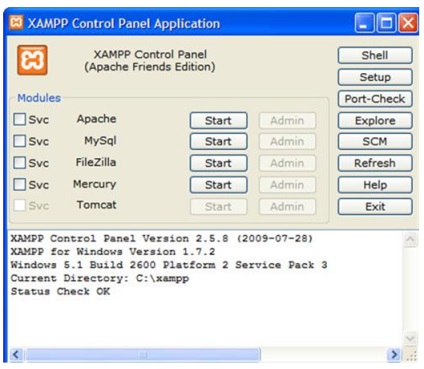Click log line 'Windows 5.1 Build 2600'

[x=169, y=265]
